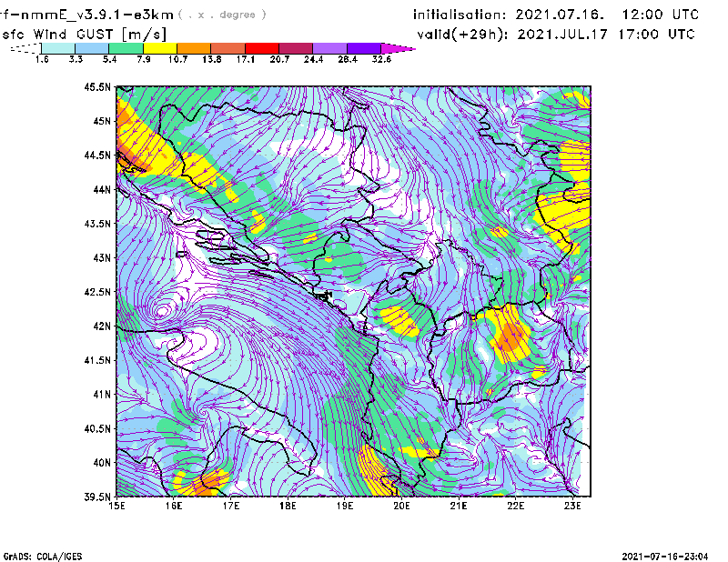Click the '2021-07-16-23:04' timestamp
This screenshot has width=728, height=562.
click(x=665, y=557)
